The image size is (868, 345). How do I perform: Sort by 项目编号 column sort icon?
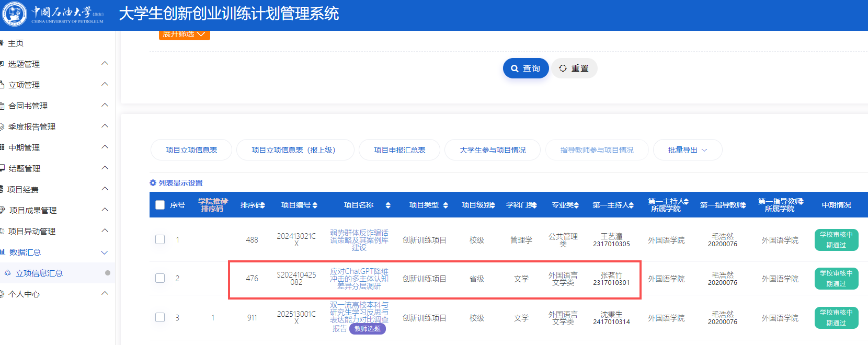pos(315,205)
